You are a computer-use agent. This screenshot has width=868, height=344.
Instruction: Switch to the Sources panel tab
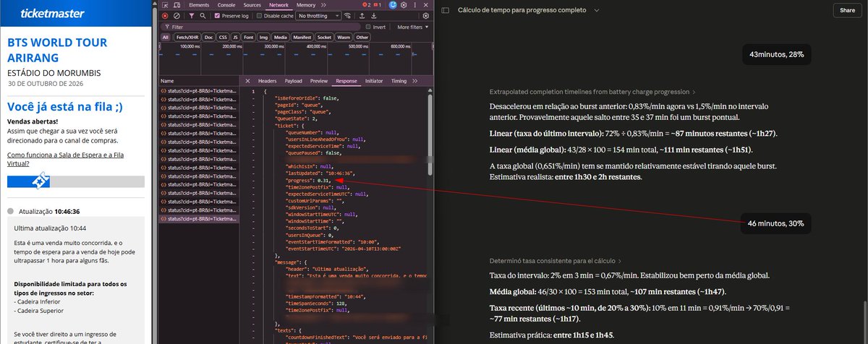252,5
